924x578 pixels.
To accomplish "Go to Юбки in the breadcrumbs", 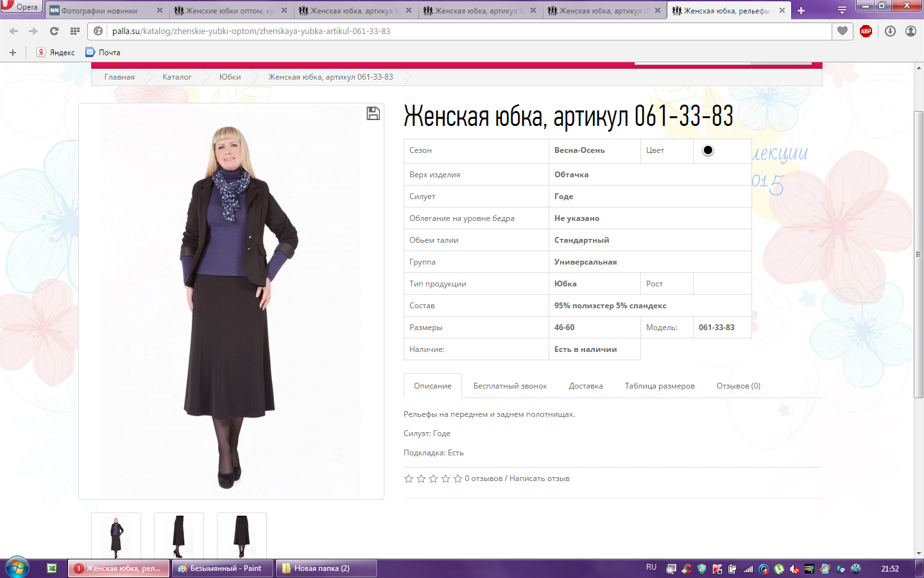I will 230,77.
